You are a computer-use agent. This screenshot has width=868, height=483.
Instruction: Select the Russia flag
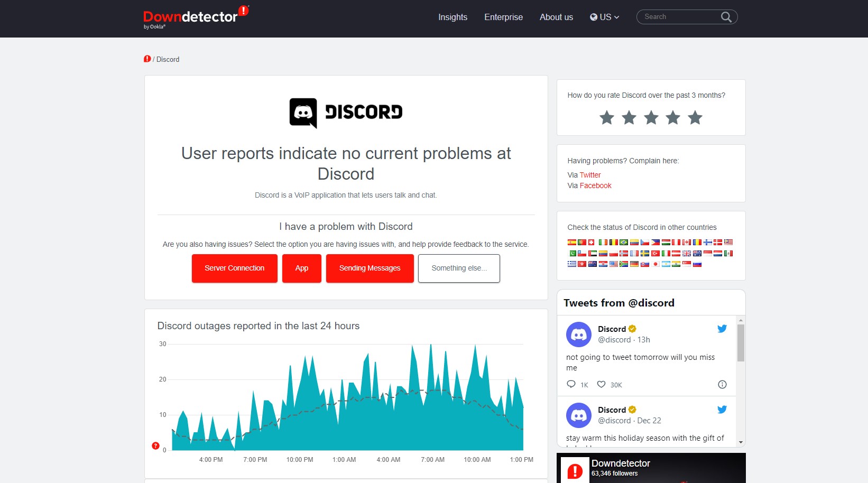697,264
